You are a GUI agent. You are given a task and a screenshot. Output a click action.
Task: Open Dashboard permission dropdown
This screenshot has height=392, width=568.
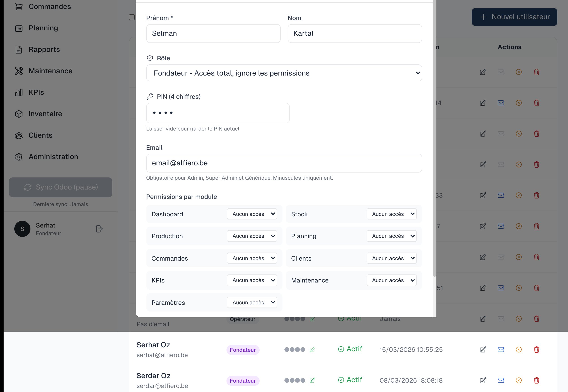252,214
